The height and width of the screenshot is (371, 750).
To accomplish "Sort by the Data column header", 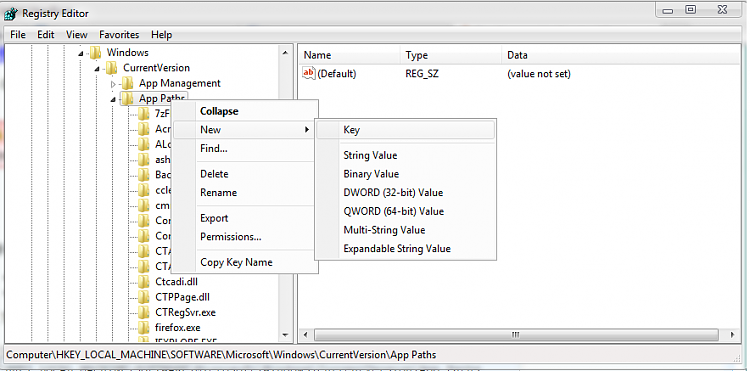I will click(620, 55).
